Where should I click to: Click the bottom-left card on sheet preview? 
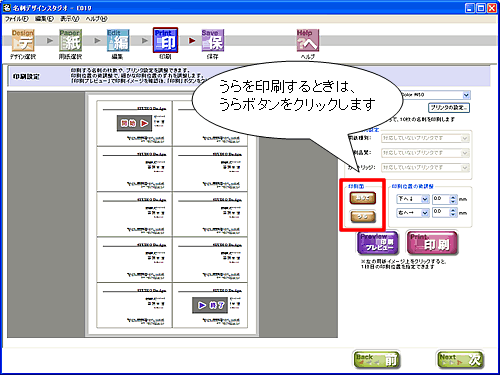tap(134, 305)
